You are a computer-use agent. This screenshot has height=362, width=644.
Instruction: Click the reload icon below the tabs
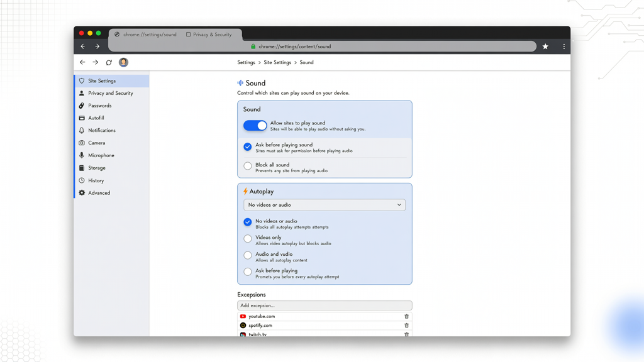[109, 62]
